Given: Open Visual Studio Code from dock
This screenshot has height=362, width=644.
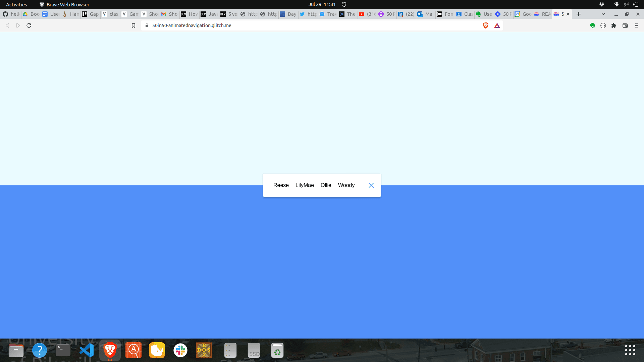Looking at the screenshot, I should (87, 351).
